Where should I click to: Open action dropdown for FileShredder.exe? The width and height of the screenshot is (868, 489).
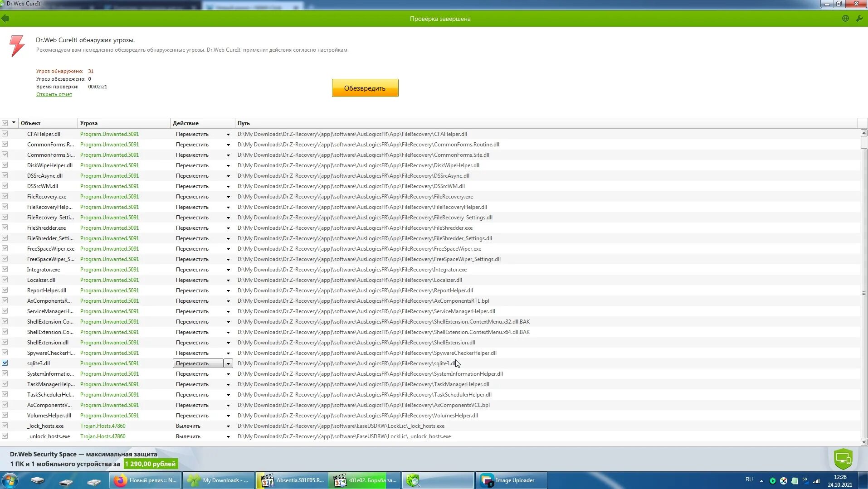tap(228, 228)
